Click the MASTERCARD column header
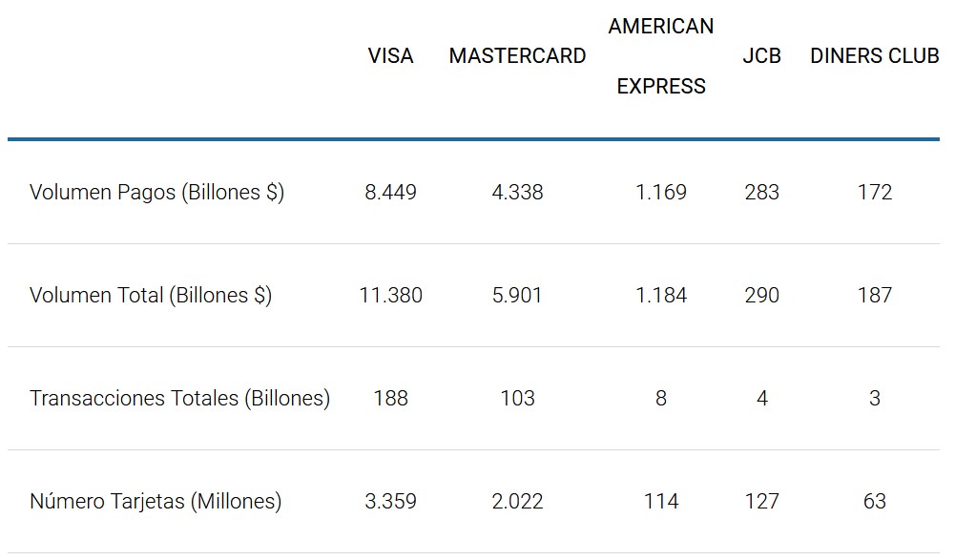The height and width of the screenshot is (560, 955). pyautogui.click(x=517, y=56)
